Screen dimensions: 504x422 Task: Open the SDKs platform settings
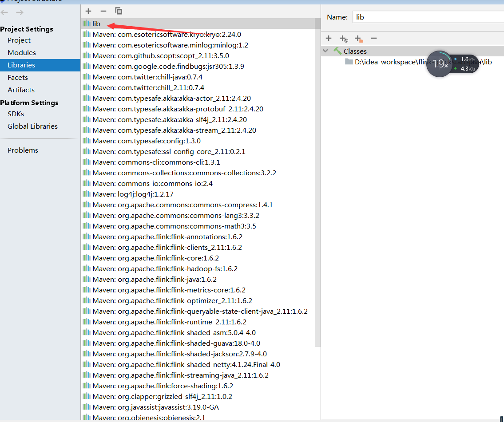pyautogui.click(x=16, y=114)
